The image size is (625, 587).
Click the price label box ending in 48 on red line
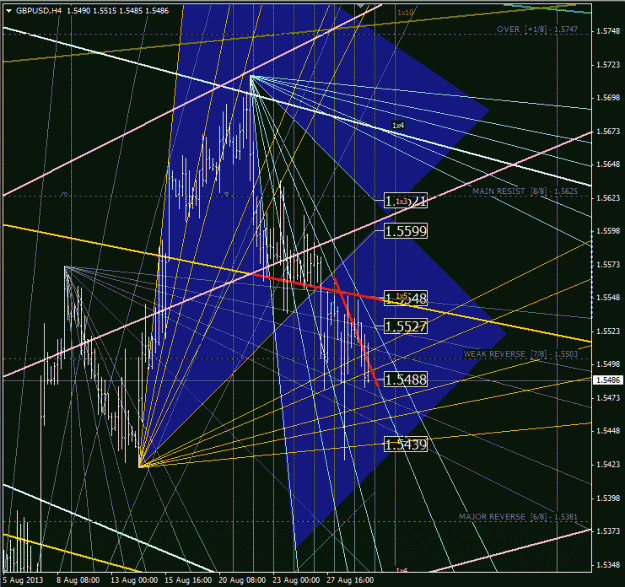(406, 298)
